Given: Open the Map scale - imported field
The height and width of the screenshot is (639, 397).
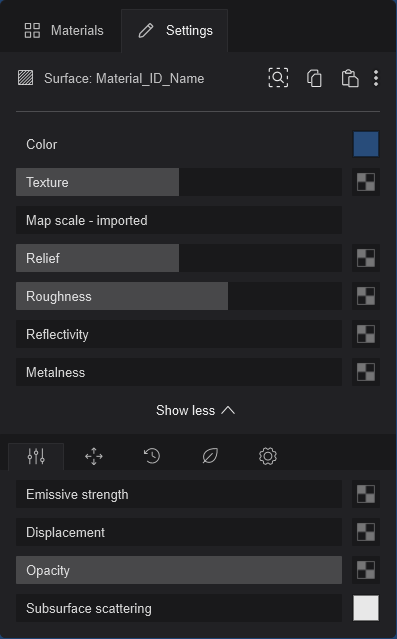Looking at the screenshot, I should pyautogui.click(x=179, y=220).
